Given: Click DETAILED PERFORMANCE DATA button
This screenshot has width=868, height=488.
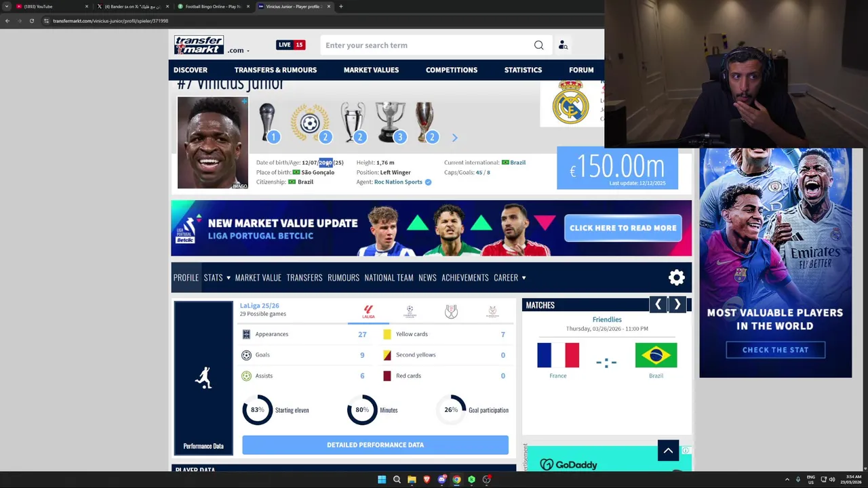Looking at the screenshot, I should 375,445.
